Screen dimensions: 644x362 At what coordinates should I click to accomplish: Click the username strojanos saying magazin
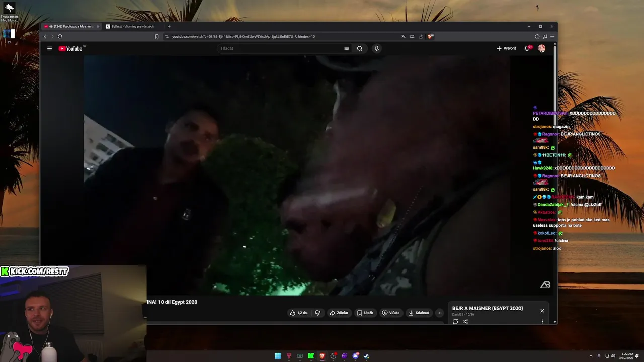pos(542,127)
